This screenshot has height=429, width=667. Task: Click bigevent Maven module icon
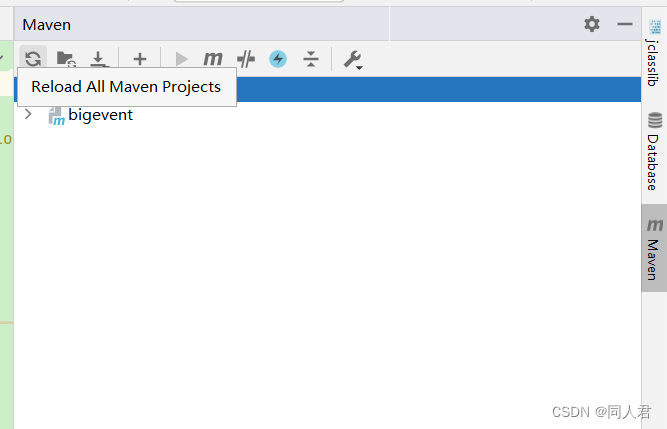pos(56,116)
